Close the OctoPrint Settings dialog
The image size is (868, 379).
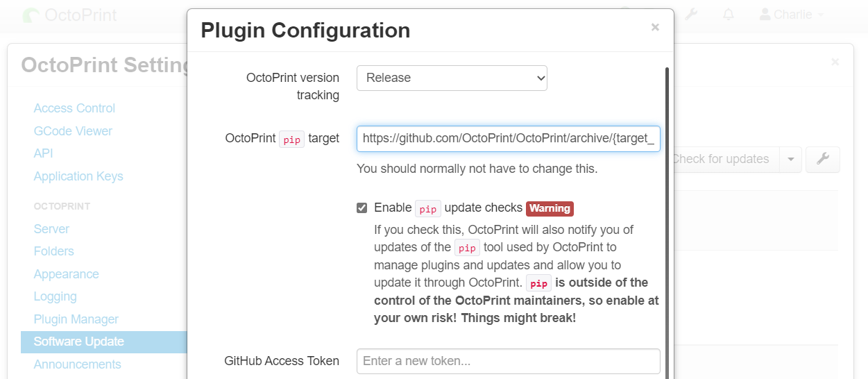[x=835, y=62]
